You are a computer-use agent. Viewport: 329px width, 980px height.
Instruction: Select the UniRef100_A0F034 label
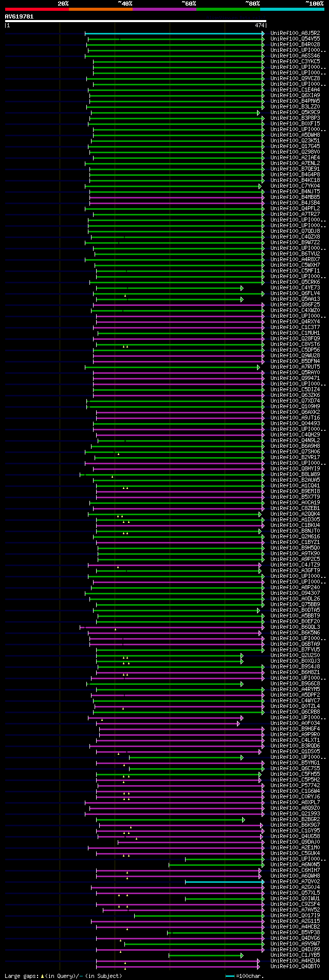coord(296,723)
